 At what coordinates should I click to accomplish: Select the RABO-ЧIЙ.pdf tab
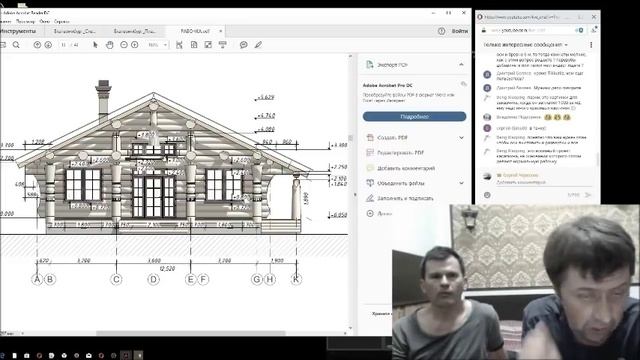(195, 31)
